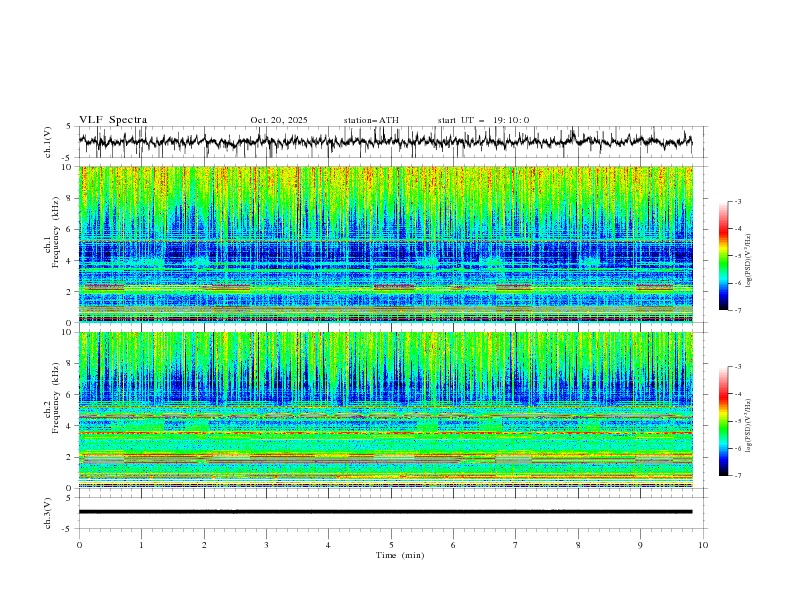Click time axis tick label "0"
Screen dimensions: 792x612
click(79, 545)
